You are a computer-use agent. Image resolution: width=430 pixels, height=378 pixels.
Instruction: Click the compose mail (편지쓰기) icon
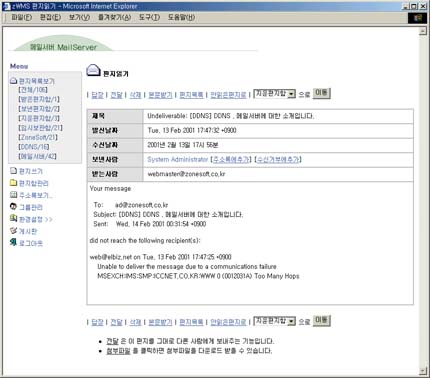click(x=13, y=171)
